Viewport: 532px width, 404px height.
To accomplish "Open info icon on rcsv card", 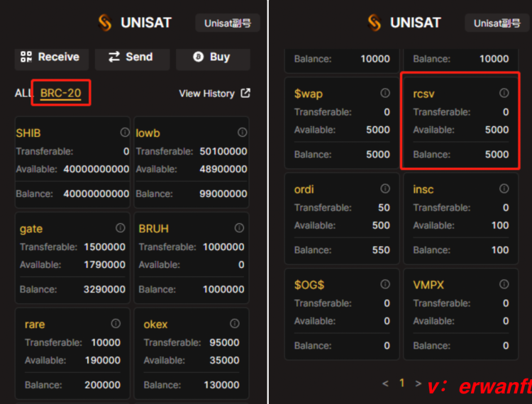I will tap(504, 93).
